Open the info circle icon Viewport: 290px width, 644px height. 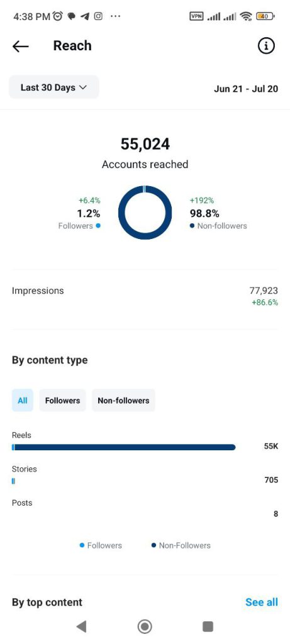pyautogui.click(x=266, y=46)
